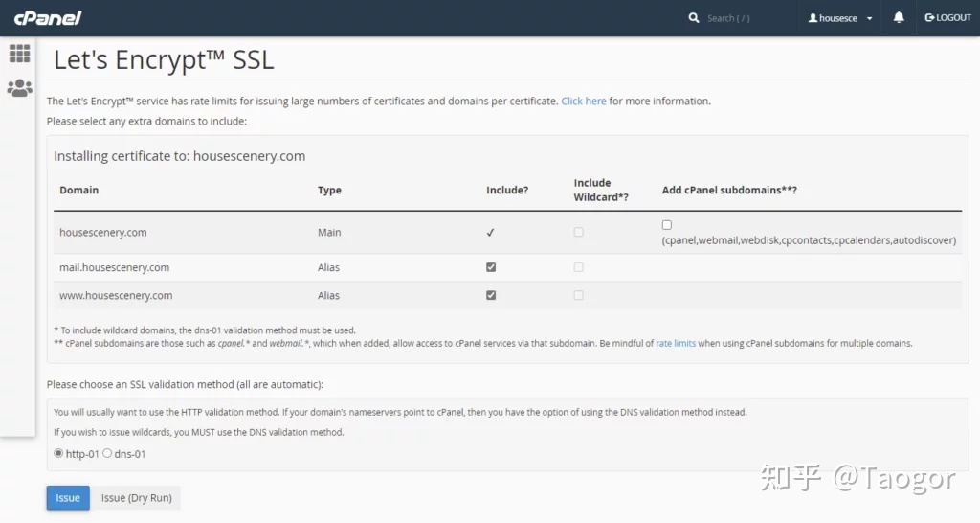
Task: Toggle wildcard checkbox for www.housescenery.com
Action: (x=579, y=295)
